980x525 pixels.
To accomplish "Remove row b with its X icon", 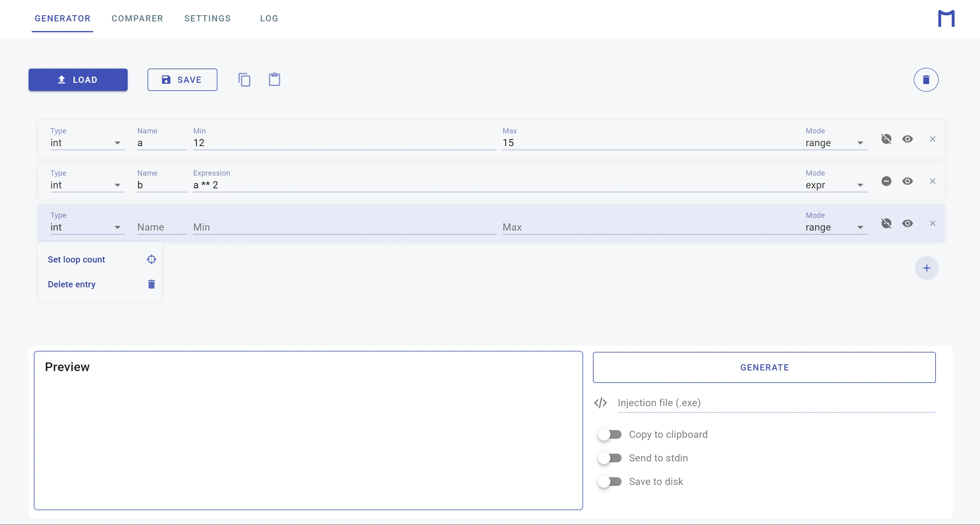I will click(932, 181).
